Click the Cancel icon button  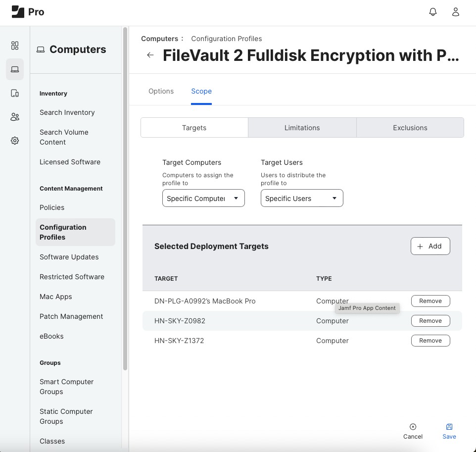pyautogui.click(x=413, y=431)
